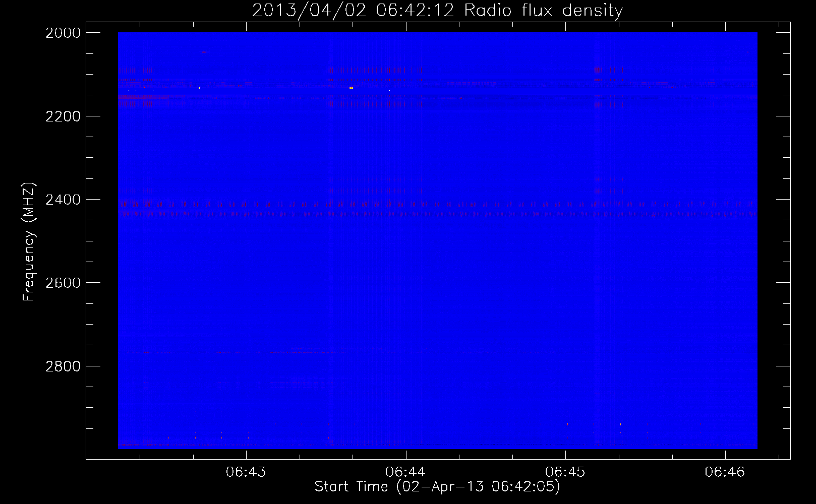This screenshot has width=816, height=504.
Task: Click the 06:45 time tick label
Action: 565,472
